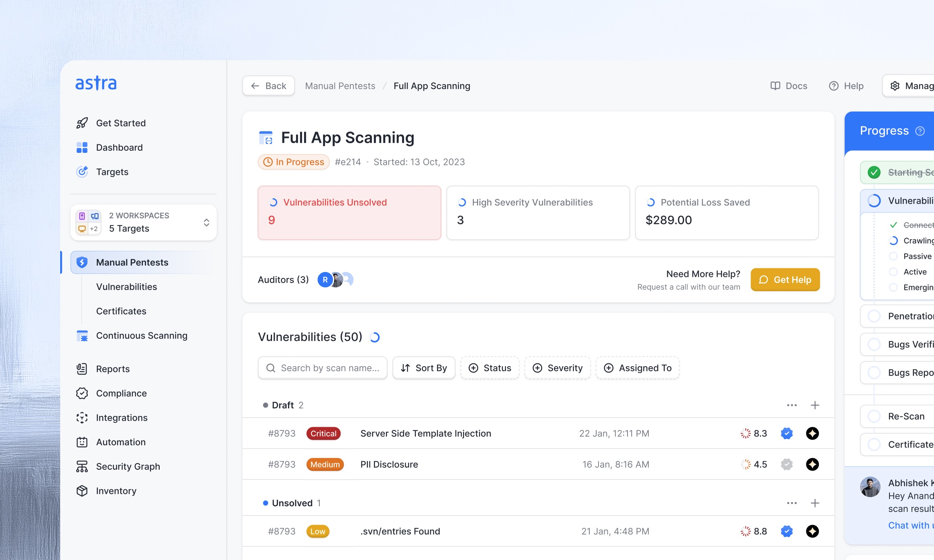The image size is (934, 560).
Task: Go Back using the Back button
Action: click(268, 86)
